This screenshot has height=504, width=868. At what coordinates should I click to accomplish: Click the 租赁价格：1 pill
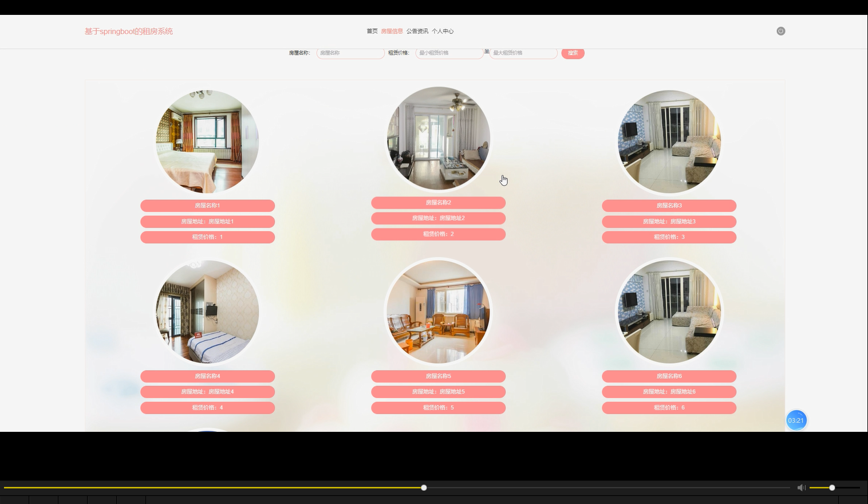(207, 237)
